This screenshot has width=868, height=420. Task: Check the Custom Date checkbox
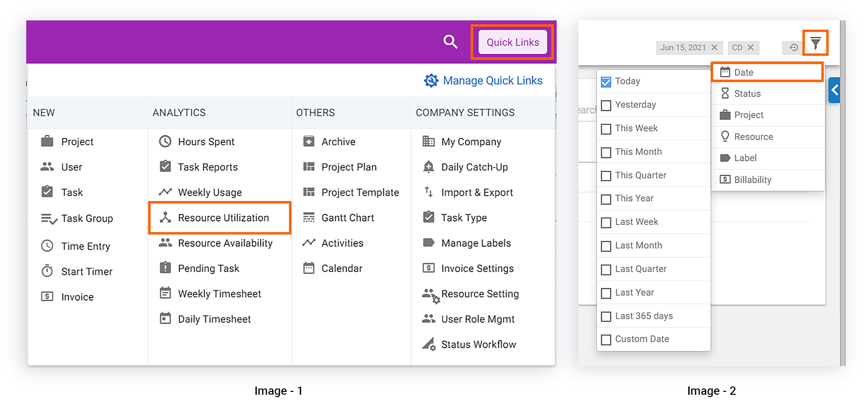point(606,340)
